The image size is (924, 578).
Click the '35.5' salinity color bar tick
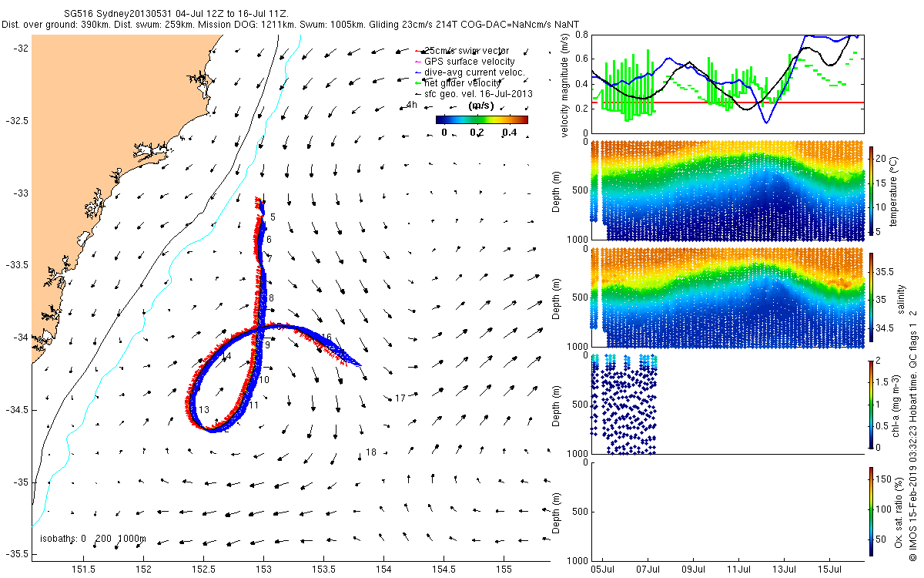click(x=886, y=271)
